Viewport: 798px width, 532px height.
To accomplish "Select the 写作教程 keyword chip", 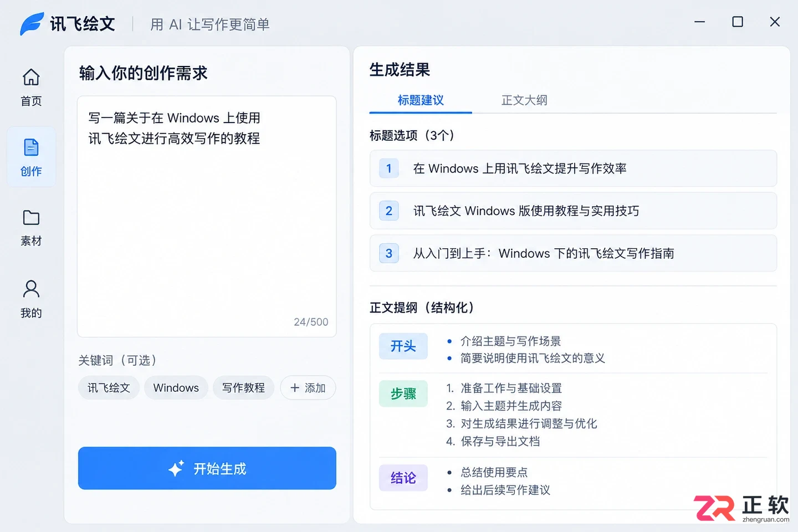I will [x=244, y=388].
